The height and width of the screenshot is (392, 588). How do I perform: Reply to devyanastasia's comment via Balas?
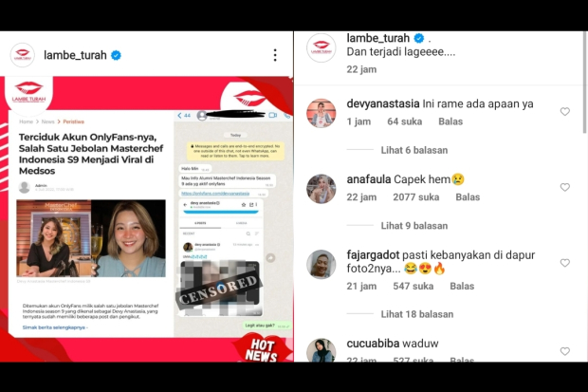click(450, 121)
